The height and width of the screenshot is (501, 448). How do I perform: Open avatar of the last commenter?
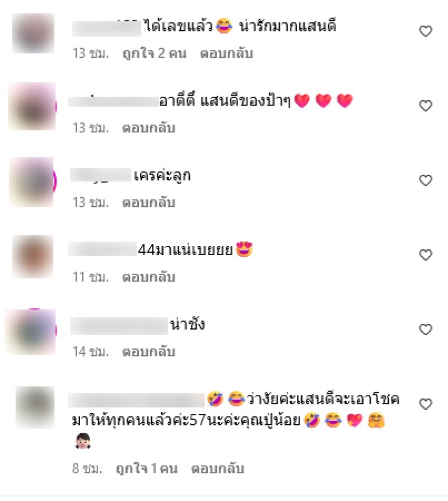[35, 407]
